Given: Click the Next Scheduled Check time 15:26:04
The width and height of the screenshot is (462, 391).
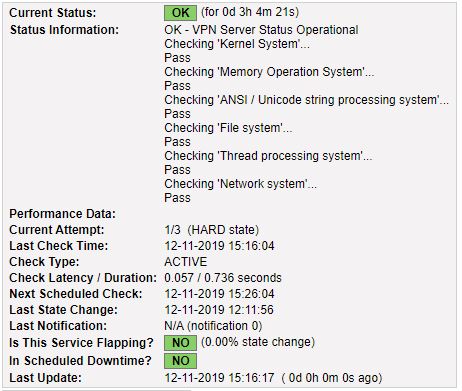Looking at the screenshot, I should pyautogui.click(x=219, y=294).
